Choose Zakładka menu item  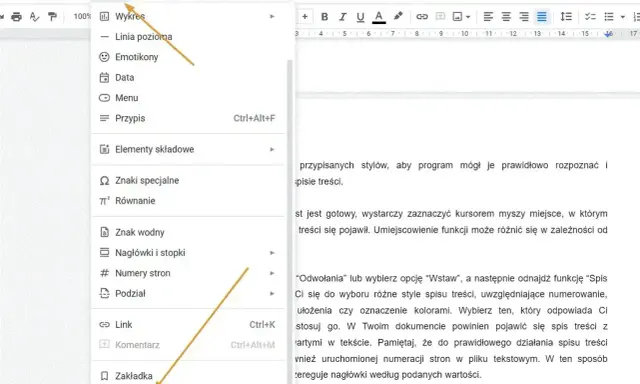pyautogui.click(x=188, y=375)
